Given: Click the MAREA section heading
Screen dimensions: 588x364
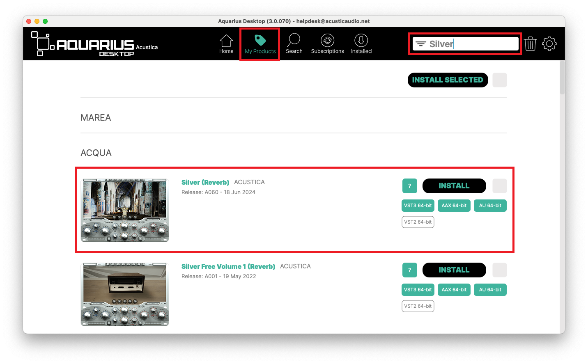Looking at the screenshot, I should 96,118.
